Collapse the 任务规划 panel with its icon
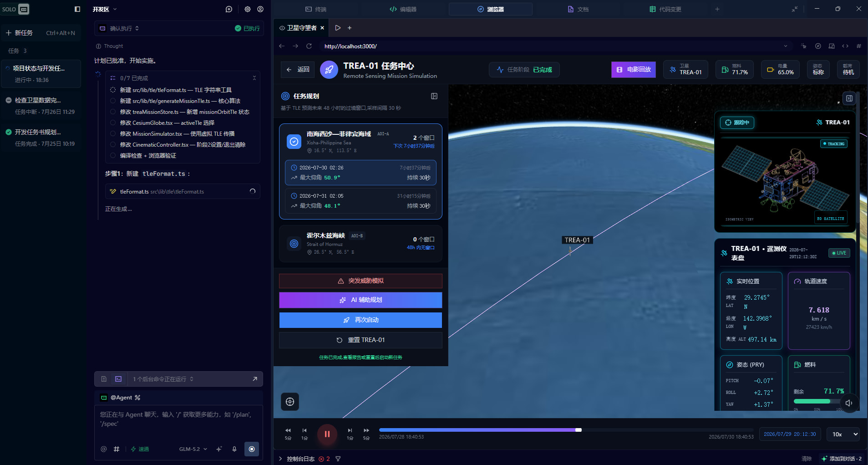The image size is (868, 465). point(434,96)
